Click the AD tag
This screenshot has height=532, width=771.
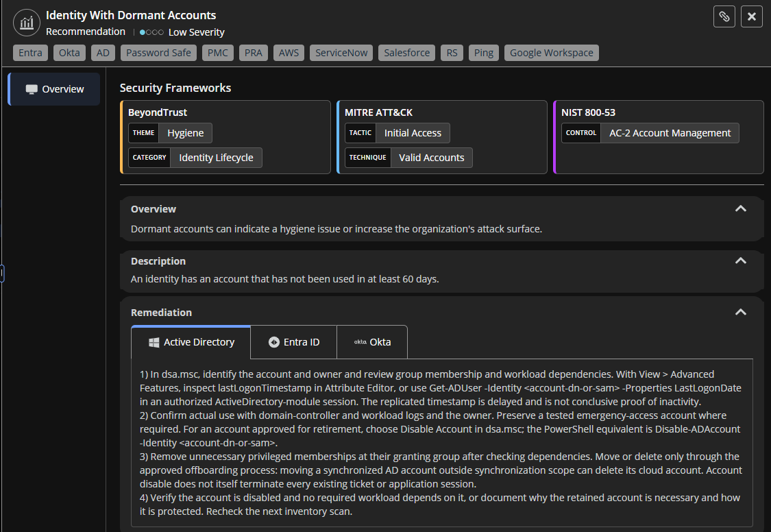point(103,53)
